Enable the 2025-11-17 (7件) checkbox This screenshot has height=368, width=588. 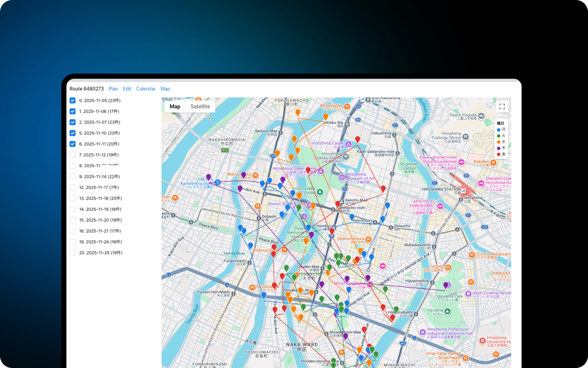[x=72, y=187]
